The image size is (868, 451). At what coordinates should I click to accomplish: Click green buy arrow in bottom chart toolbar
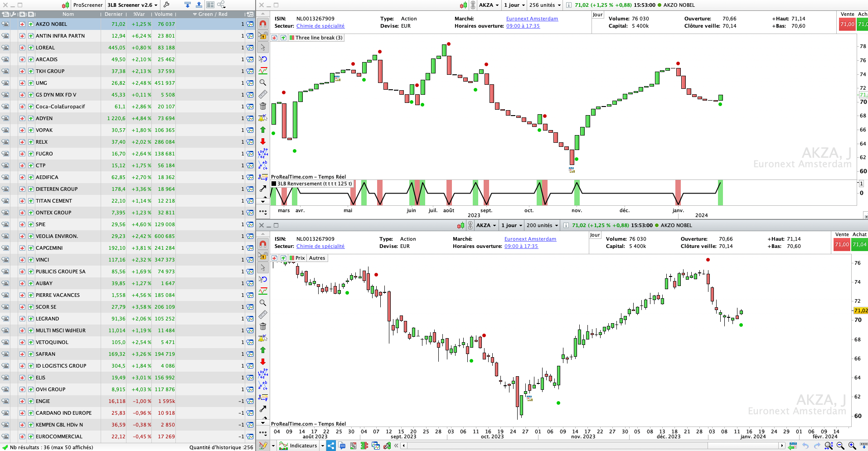point(263,350)
